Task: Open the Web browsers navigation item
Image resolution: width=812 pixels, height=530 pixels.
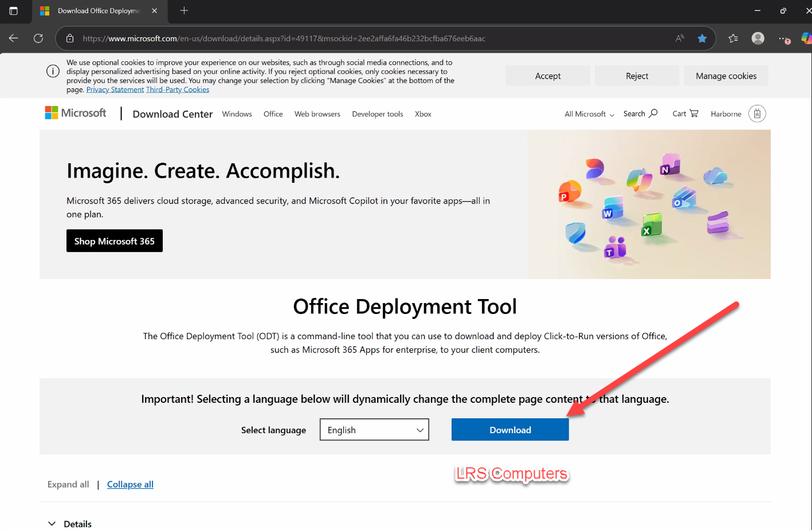Action: 317,114
